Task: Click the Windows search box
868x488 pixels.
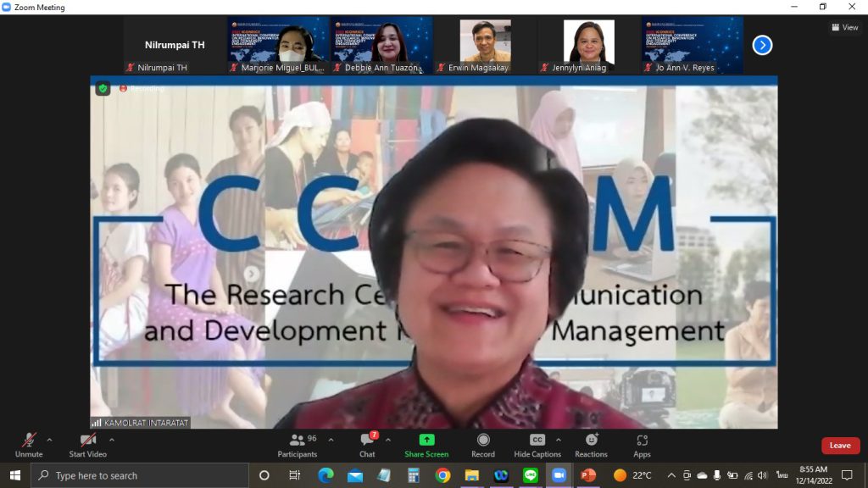Action: click(140, 475)
